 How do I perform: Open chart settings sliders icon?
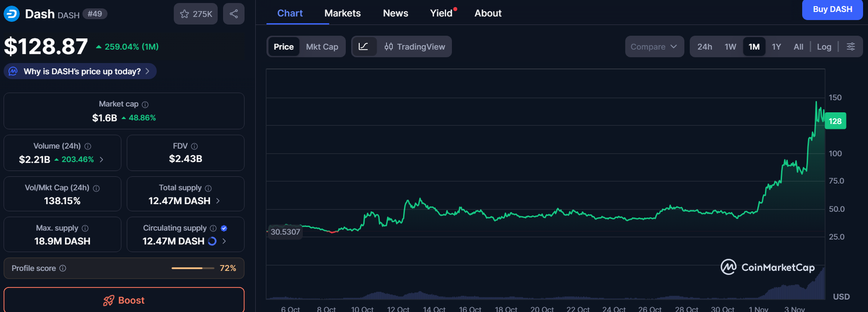coord(851,47)
